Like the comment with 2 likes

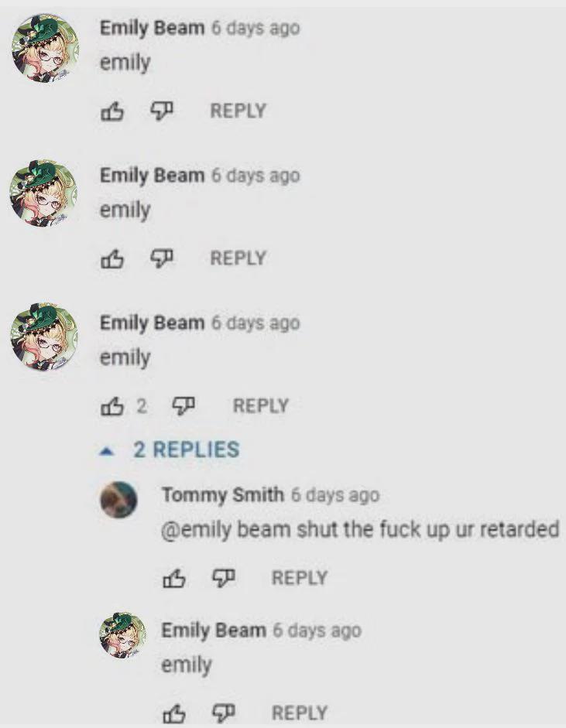(112, 406)
